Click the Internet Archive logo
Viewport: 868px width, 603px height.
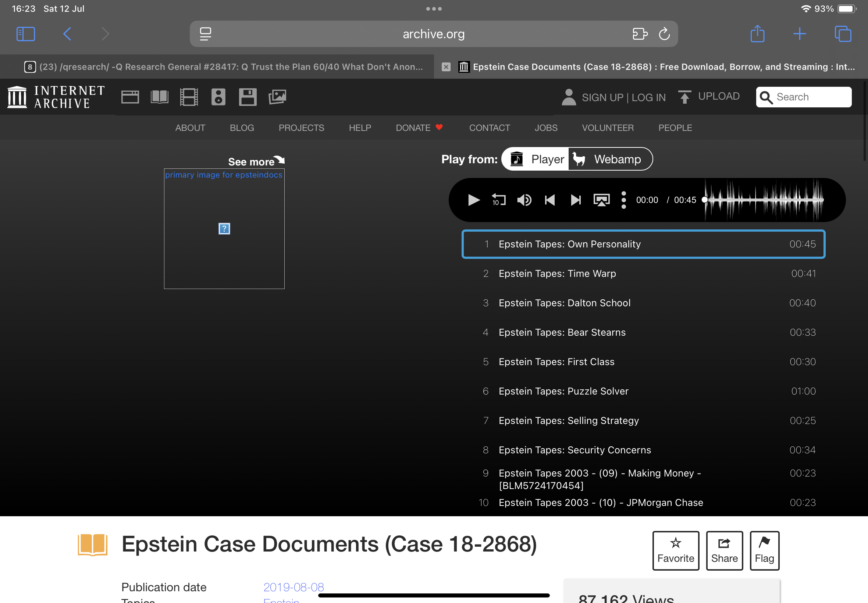[56, 97]
